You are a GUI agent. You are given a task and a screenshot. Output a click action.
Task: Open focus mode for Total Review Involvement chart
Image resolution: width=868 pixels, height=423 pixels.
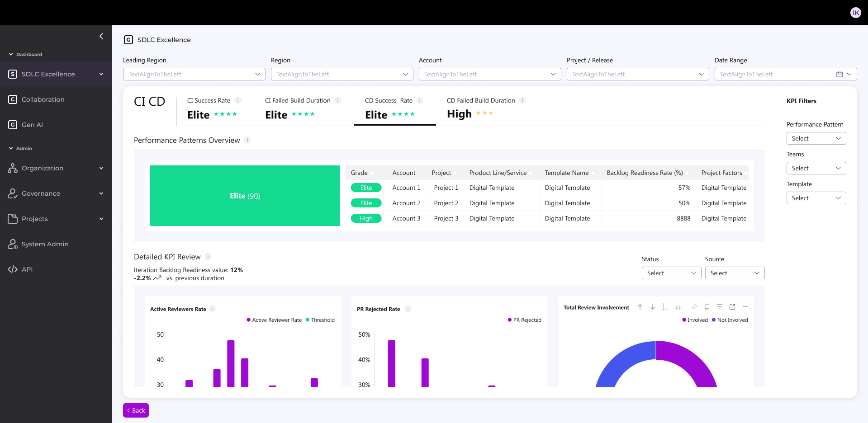tap(732, 307)
